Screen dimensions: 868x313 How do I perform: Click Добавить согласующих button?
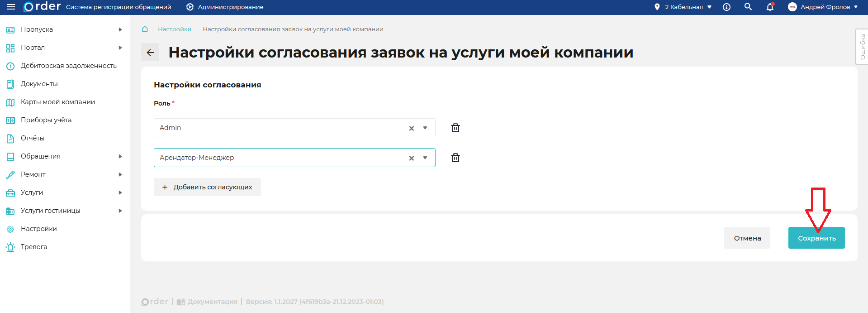pyautogui.click(x=207, y=187)
